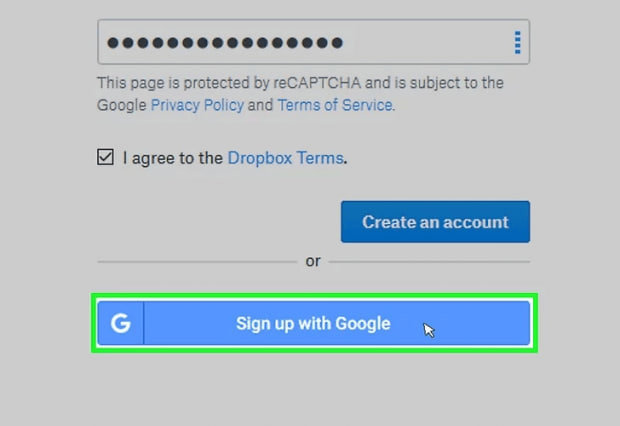This screenshot has width=620, height=426.
Task: Click the word "Google" before Privacy Policy
Action: (x=122, y=104)
